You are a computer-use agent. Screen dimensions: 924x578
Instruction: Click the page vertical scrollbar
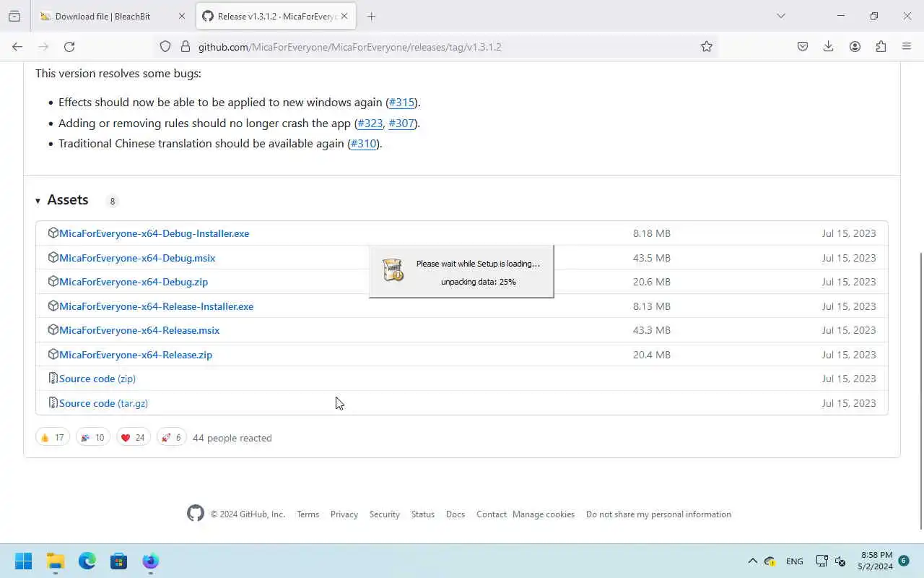tap(920, 390)
